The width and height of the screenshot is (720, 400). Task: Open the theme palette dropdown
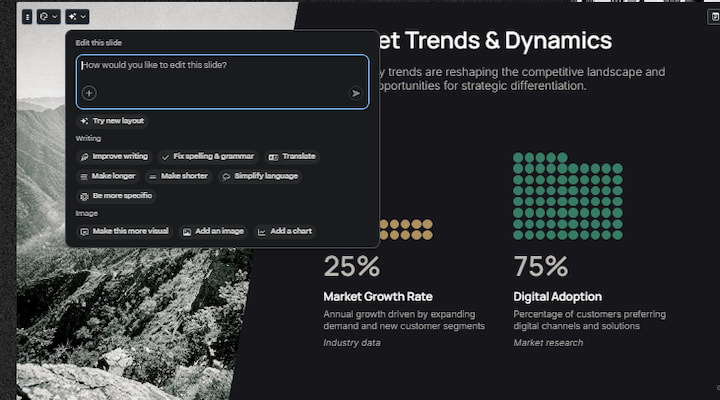coord(48,17)
